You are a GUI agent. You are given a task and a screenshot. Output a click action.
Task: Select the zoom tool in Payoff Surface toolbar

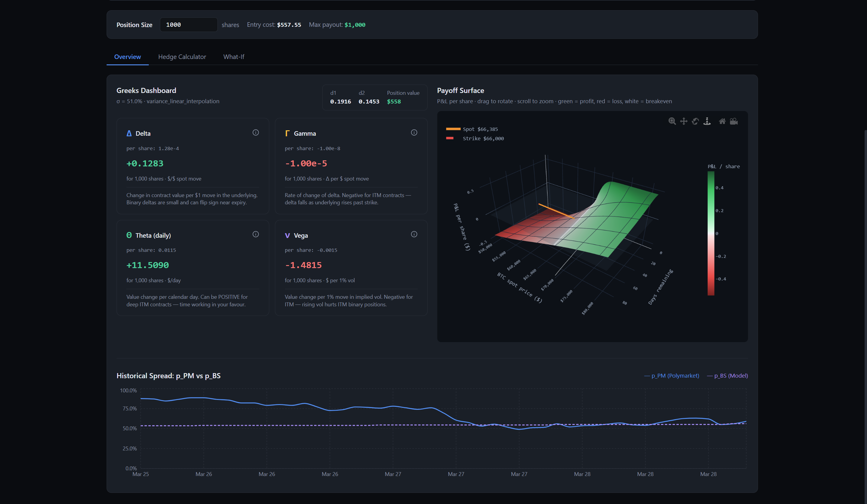coord(672,121)
